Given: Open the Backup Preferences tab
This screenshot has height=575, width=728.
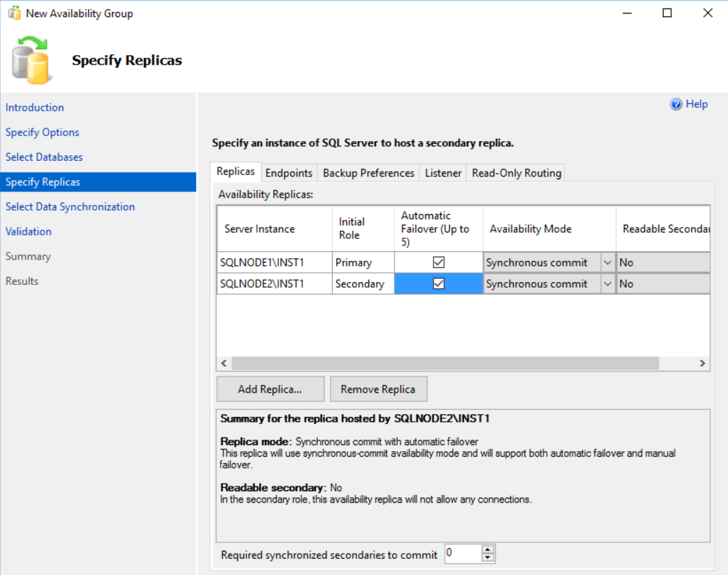Looking at the screenshot, I should point(368,173).
